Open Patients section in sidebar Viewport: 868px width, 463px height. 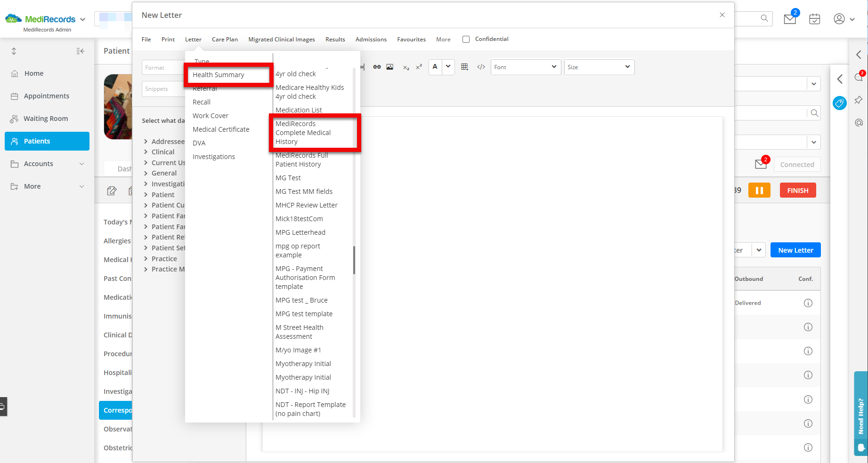pos(47,141)
